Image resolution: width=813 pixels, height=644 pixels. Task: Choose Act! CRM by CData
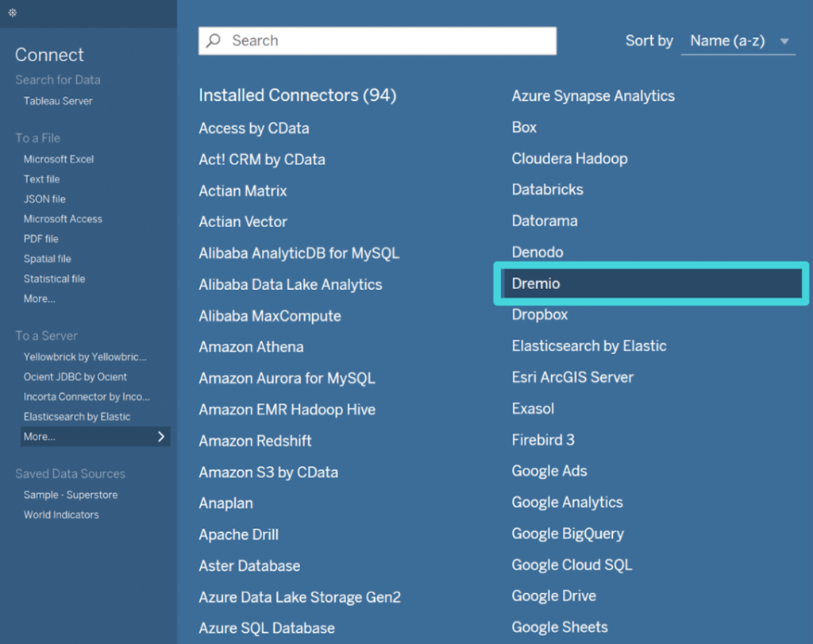click(262, 159)
